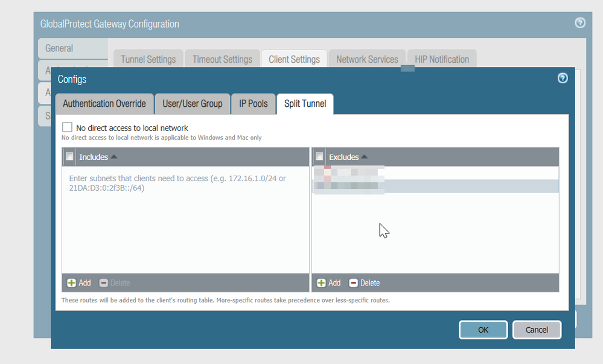Check the select-all box in Includes header
Screen dimensions: 603x364
(x=69, y=156)
